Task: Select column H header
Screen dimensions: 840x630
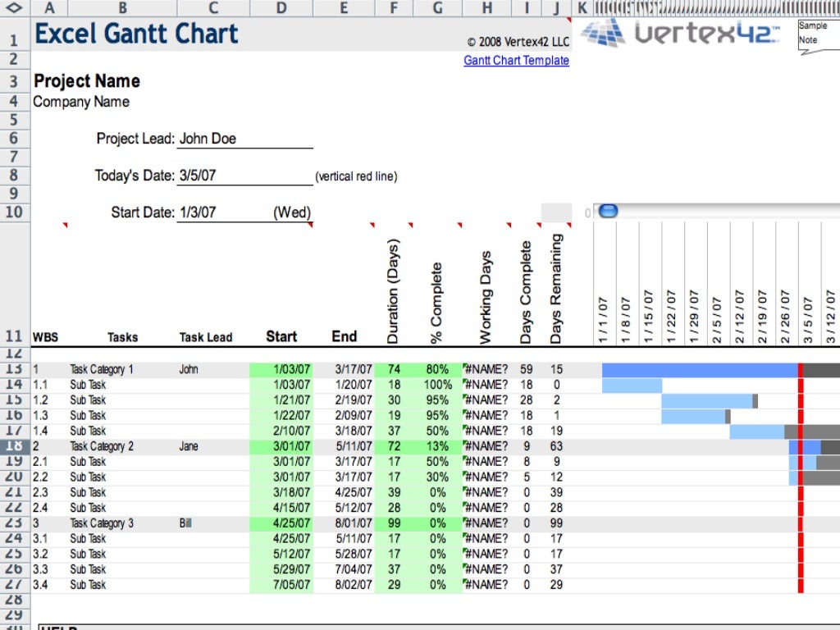Action: pos(487,8)
